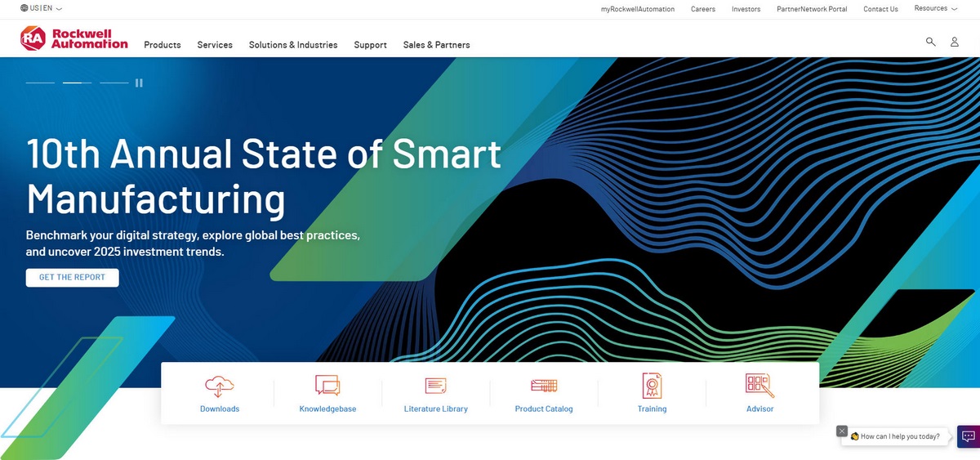Open the Knowledgebase chat icon
Image resolution: width=980 pixels, height=460 pixels.
click(x=327, y=386)
